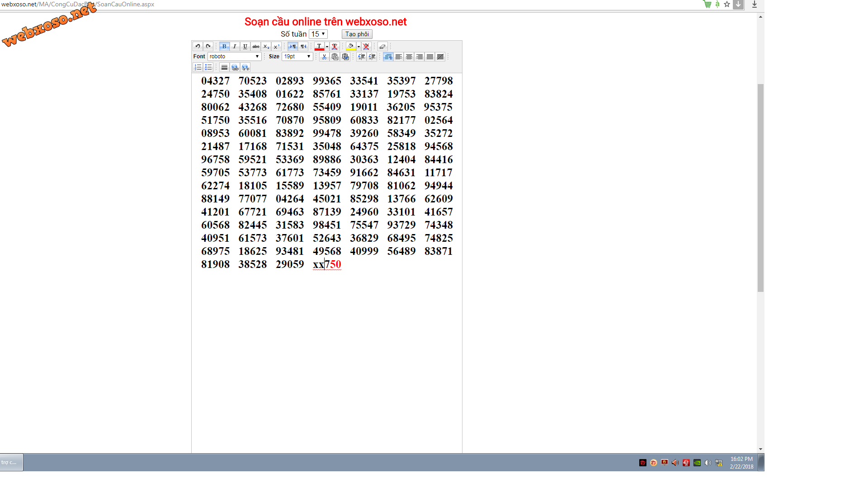Apply the red font color
This screenshot has width=868, height=488.
(319, 47)
